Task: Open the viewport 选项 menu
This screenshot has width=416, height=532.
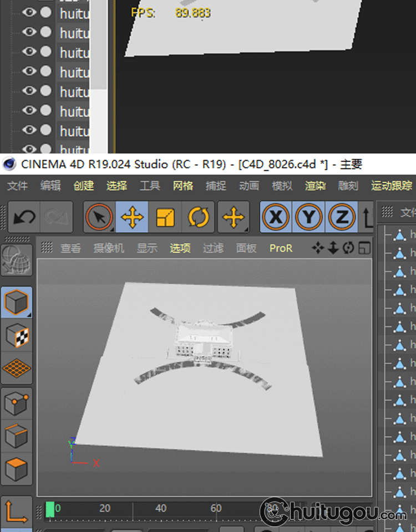Action: click(x=180, y=248)
